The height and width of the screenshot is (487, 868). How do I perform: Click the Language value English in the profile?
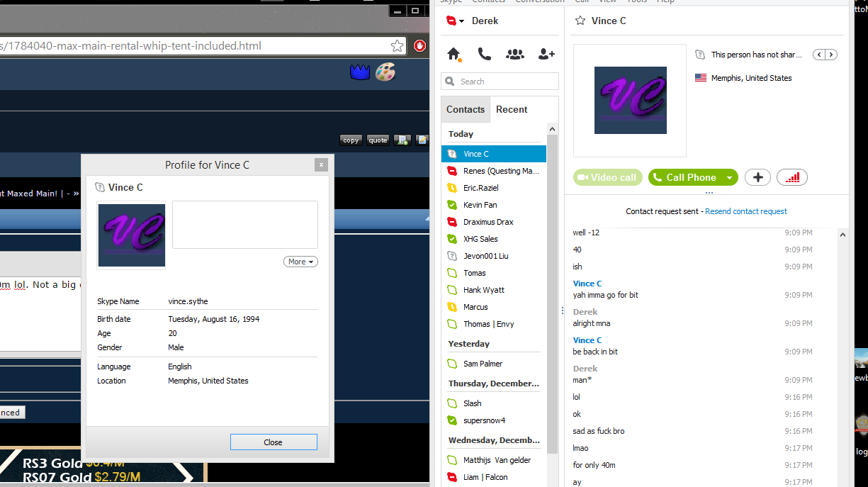(180, 366)
